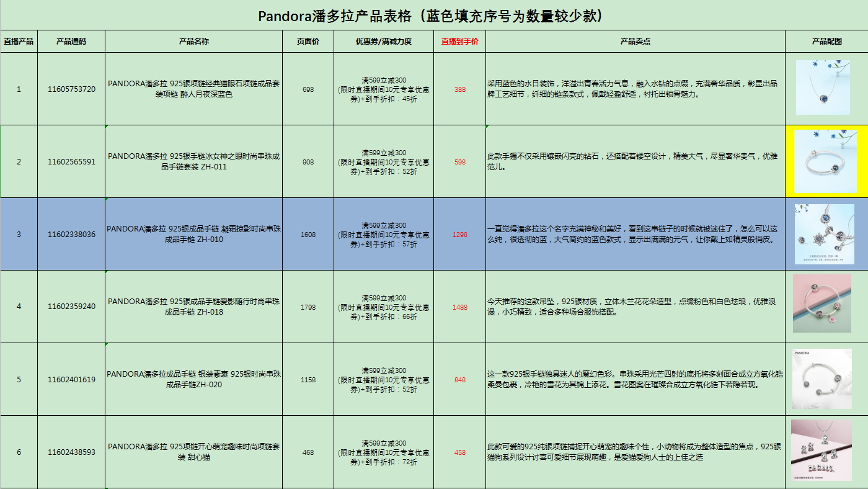This screenshot has height=489, width=868.
Task: Click the '产品配图' header cell
Action: (826, 42)
